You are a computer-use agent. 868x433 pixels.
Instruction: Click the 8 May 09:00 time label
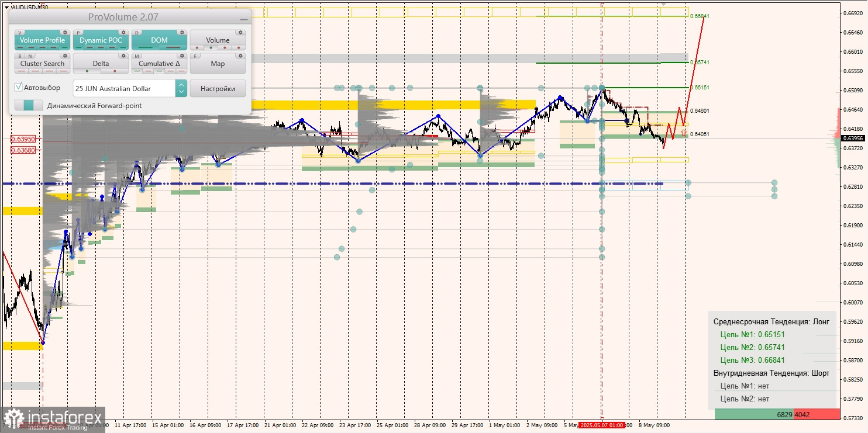pyautogui.click(x=654, y=425)
